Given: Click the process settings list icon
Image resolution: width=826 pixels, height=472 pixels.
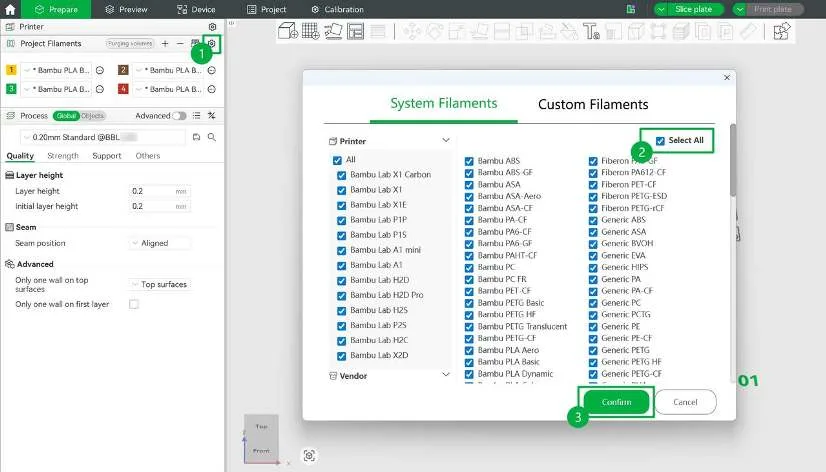Looking at the screenshot, I should (196, 115).
